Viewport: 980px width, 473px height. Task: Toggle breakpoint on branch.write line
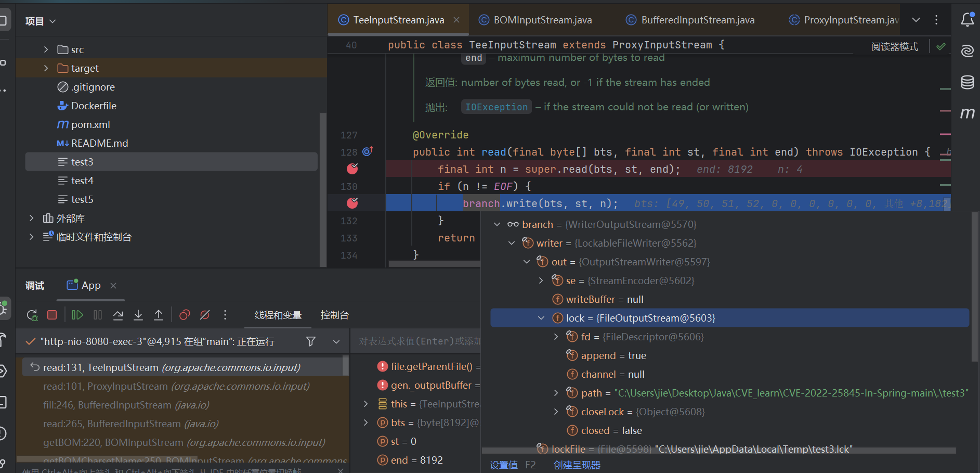click(x=352, y=203)
